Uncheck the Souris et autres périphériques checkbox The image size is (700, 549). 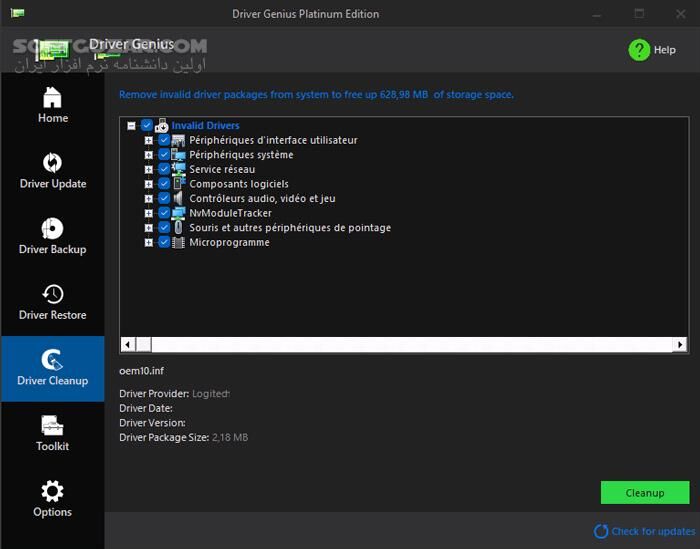coord(164,228)
